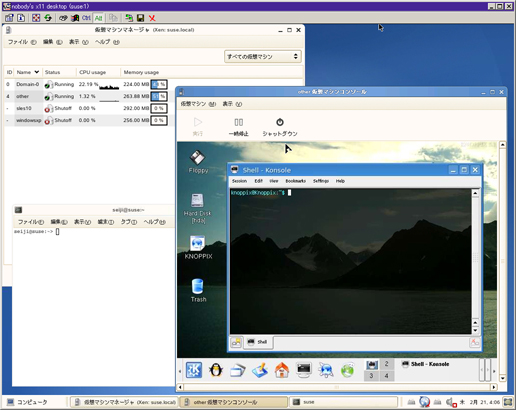Sort by the Name column header arrow

[37, 72]
